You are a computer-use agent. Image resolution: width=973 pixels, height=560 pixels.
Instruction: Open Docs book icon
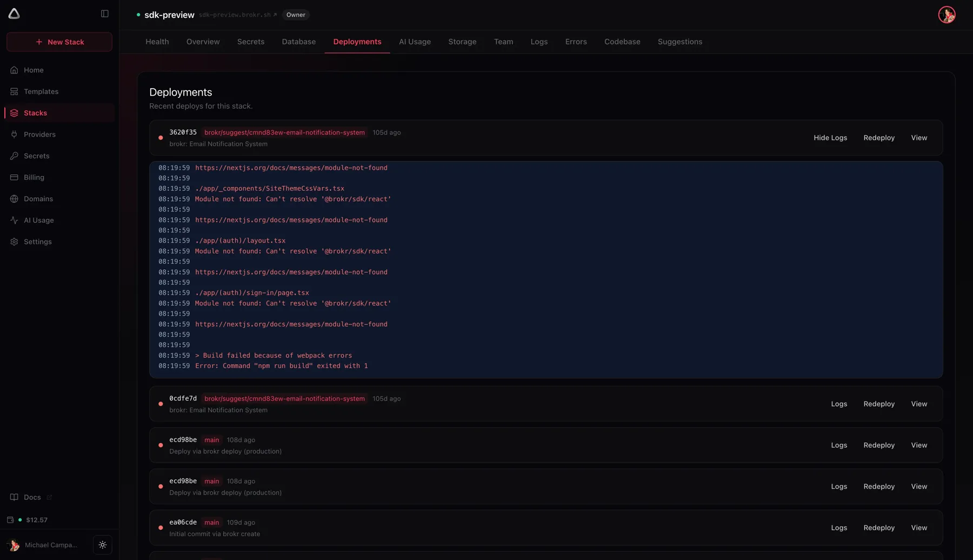[14, 497]
